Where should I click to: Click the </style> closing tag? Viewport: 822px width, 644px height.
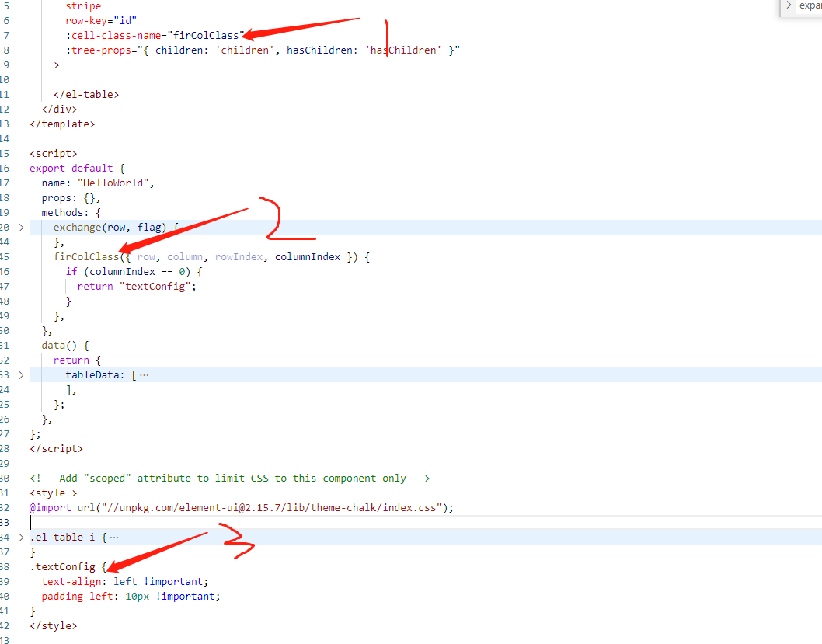point(54,625)
